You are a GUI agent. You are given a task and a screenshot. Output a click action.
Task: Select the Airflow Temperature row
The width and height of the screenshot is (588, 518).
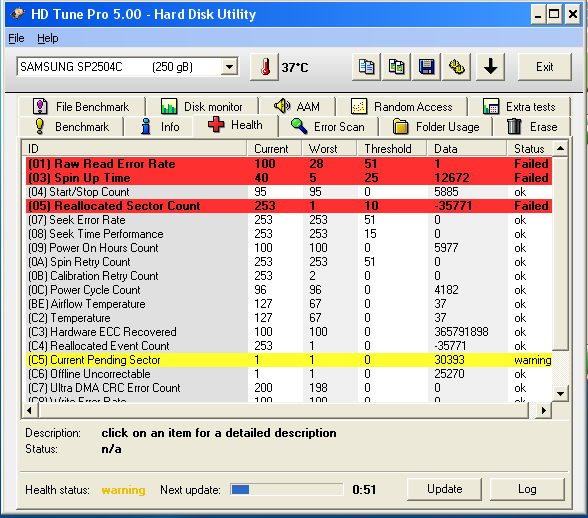click(x=289, y=304)
